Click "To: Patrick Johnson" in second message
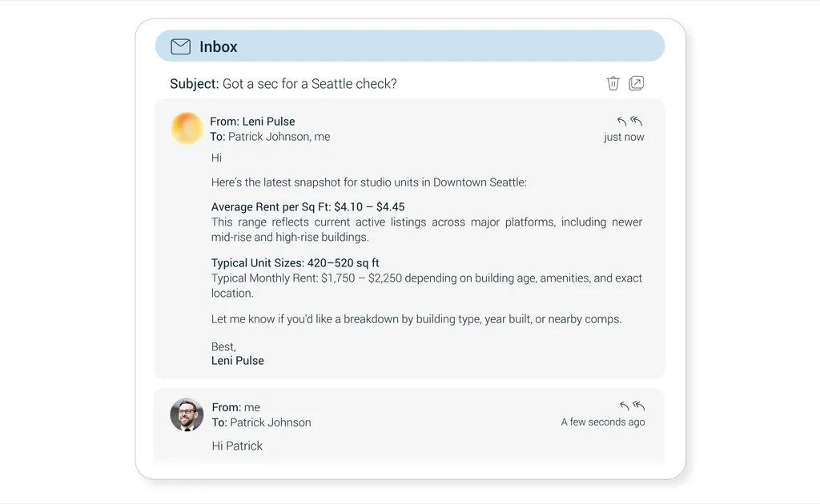The image size is (820, 504). click(261, 422)
